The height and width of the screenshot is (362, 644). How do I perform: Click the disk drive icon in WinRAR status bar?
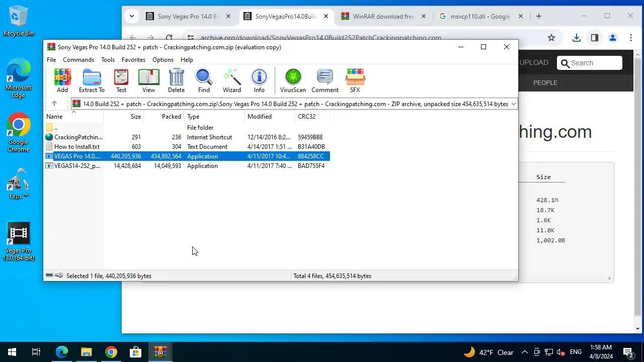pos(49,276)
